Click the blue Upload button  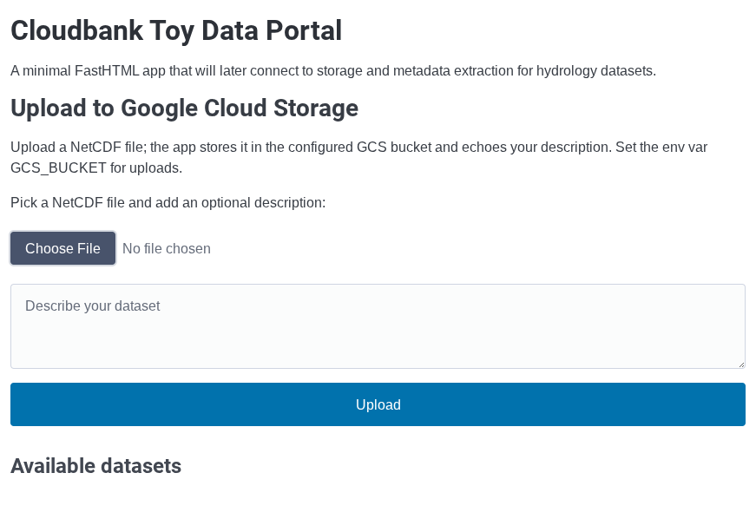click(378, 404)
